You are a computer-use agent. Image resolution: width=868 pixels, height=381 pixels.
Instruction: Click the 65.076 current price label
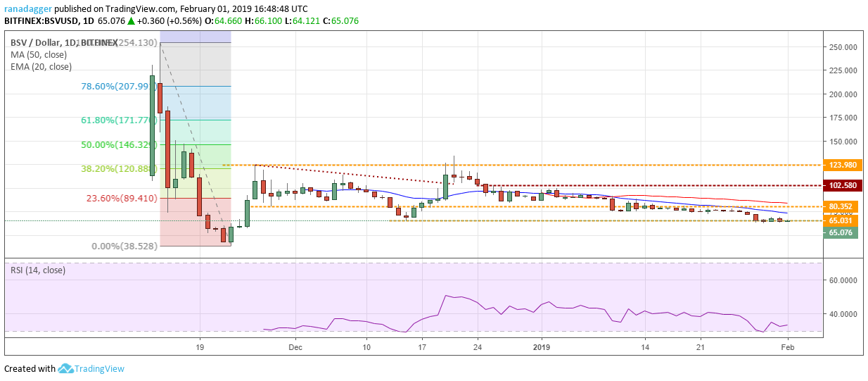point(841,232)
